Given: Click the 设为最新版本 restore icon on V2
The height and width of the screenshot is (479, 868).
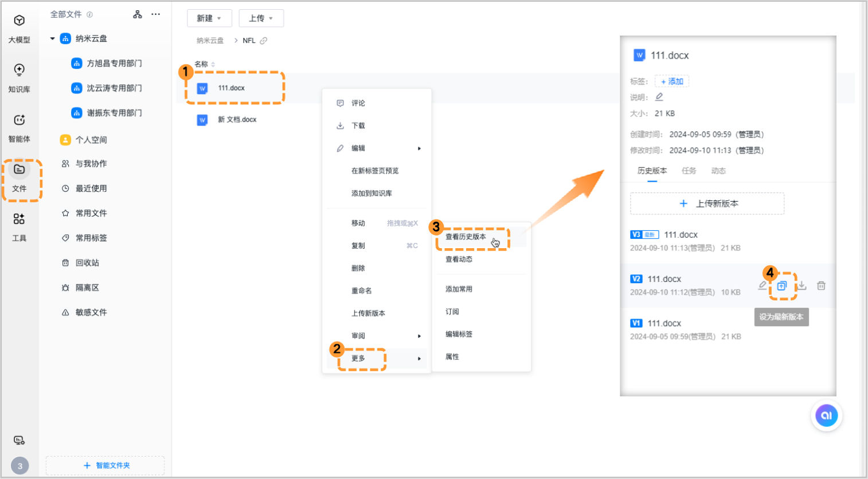Looking at the screenshot, I should (x=782, y=285).
